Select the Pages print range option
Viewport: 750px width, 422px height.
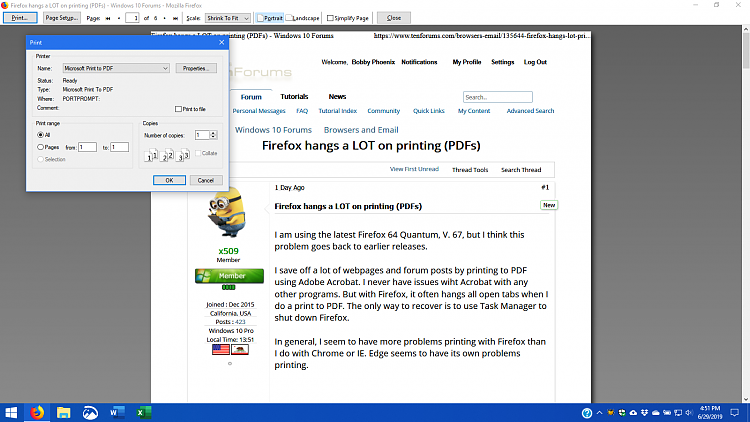click(x=41, y=147)
